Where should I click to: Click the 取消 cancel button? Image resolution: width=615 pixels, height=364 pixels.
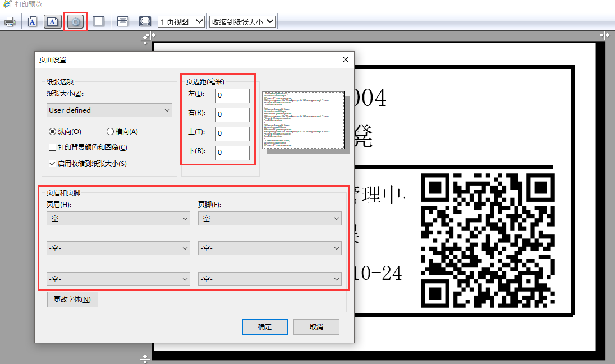(x=316, y=327)
